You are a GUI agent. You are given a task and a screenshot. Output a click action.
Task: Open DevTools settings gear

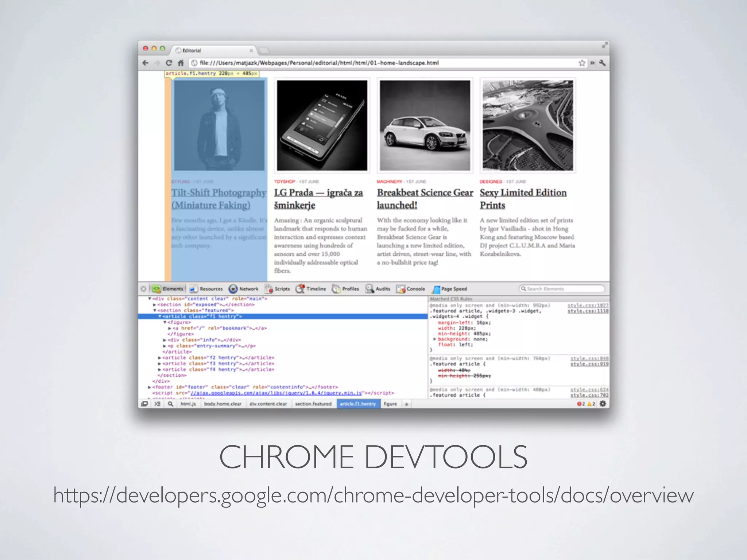point(603,404)
